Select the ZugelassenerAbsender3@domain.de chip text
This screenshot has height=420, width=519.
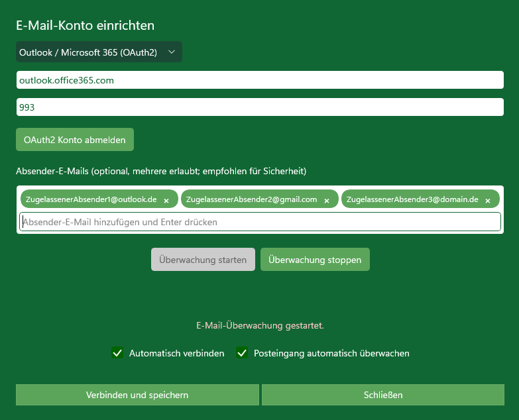(412, 199)
